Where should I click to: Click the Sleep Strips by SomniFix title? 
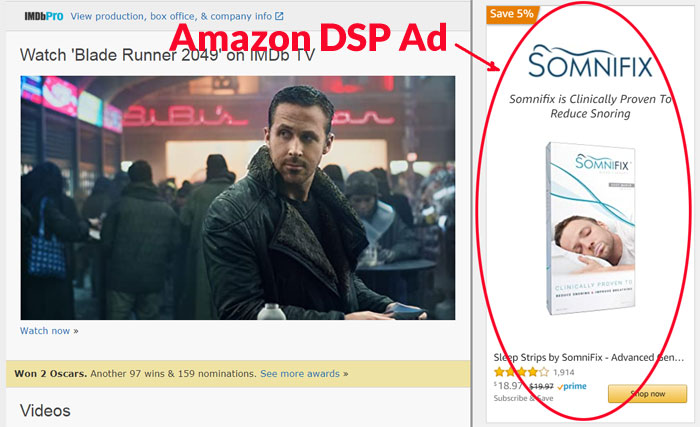pos(588,357)
